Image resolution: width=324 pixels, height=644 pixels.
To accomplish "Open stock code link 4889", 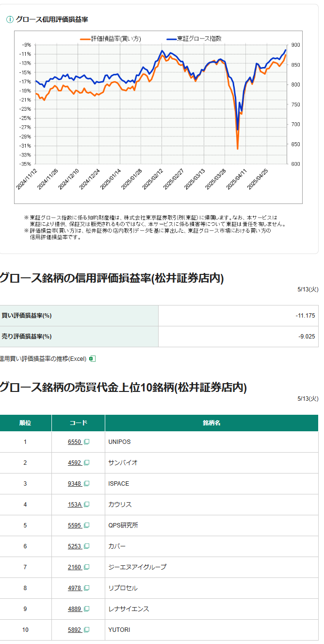I will [75, 609].
